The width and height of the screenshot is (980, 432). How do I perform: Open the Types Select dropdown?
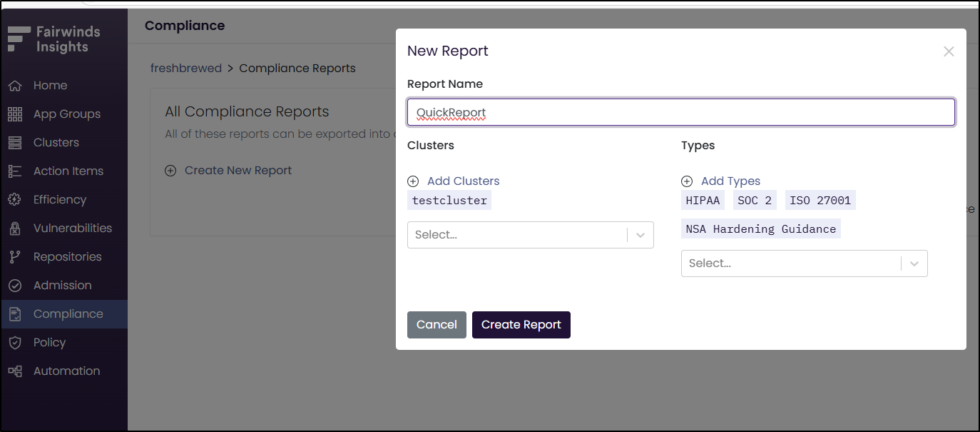pyautogui.click(x=790, y=263)
